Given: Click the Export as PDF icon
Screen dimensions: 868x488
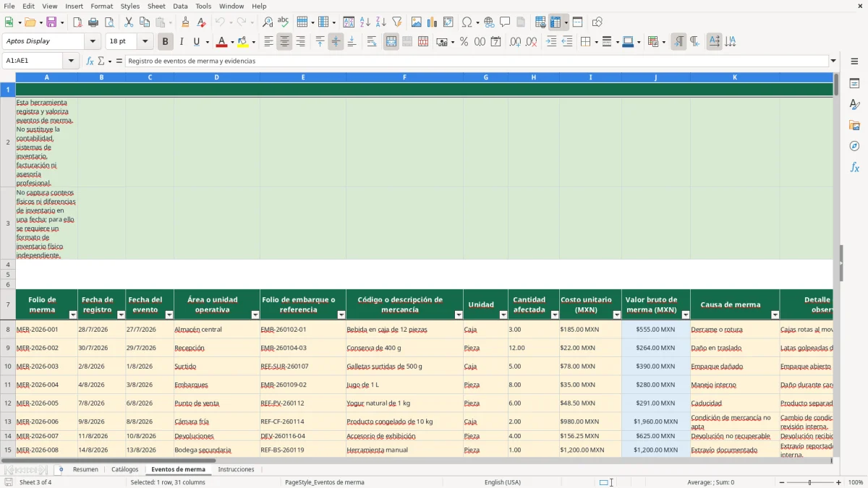Looking at the screenshot, I should [77, 22].
